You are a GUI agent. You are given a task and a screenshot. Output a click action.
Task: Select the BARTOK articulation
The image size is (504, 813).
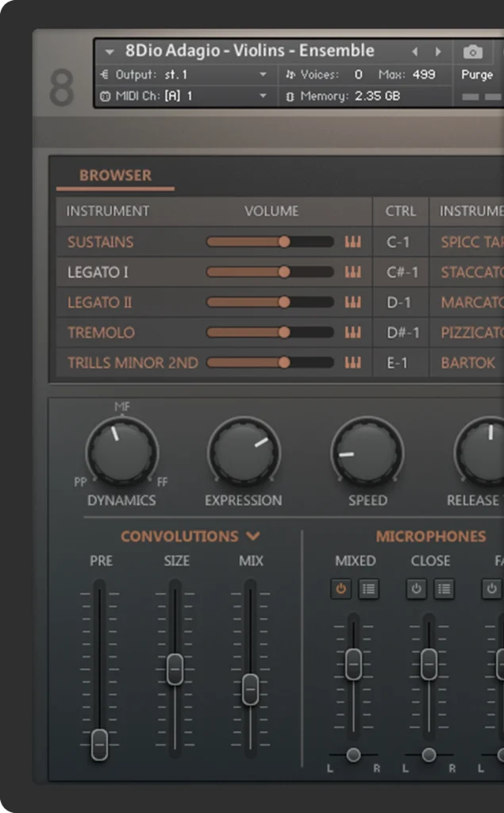(x=467, y=362)
